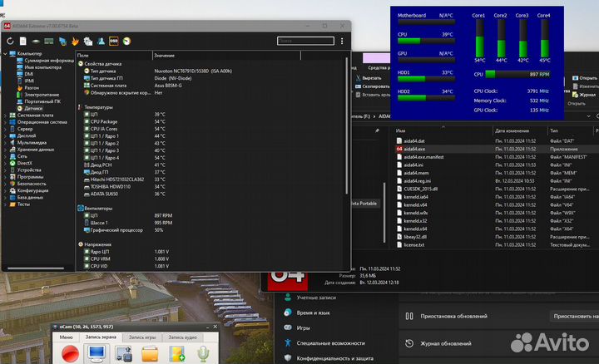Image resolution: width=599 pixels, height=364 pixels.
Task: Expand the Мультимедиа tree node
Action: pyautogui.click(x=5, y=143)
